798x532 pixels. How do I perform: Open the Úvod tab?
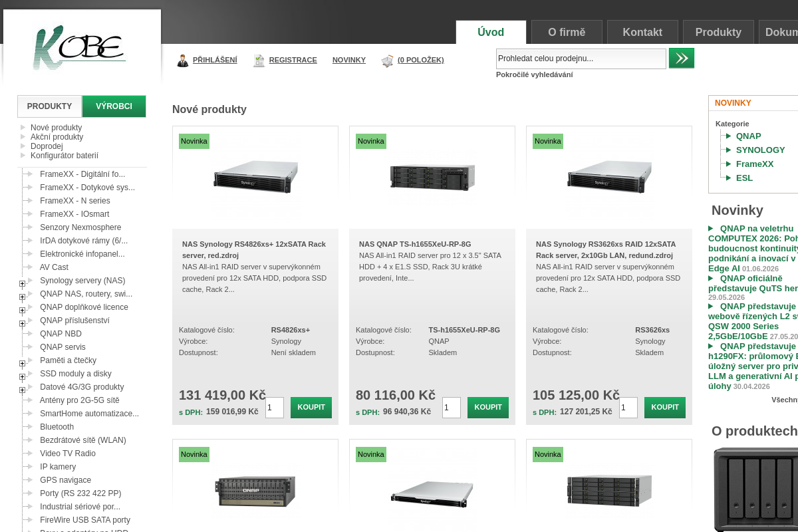point(491,32)
